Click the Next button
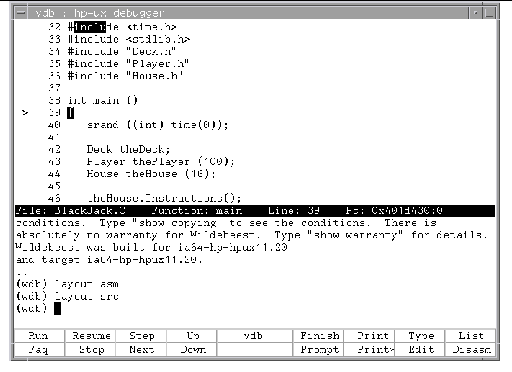This screenshot has width=512, height=372. tap(141, 350)
